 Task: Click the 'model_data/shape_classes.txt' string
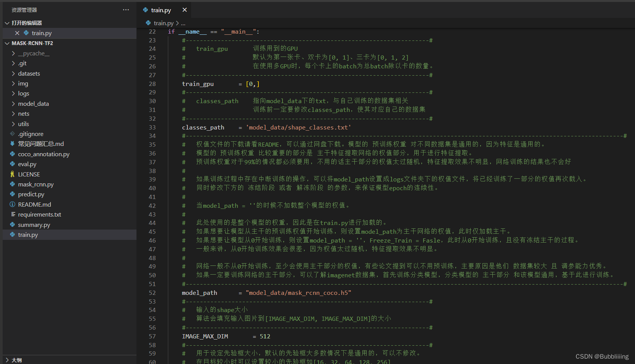[x=298, y=128]
